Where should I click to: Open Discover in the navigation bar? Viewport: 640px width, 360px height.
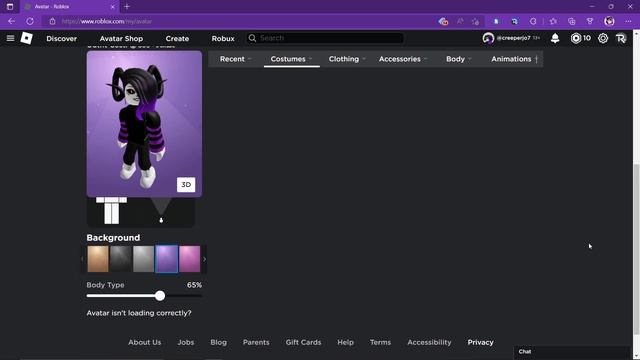point(62,38)
